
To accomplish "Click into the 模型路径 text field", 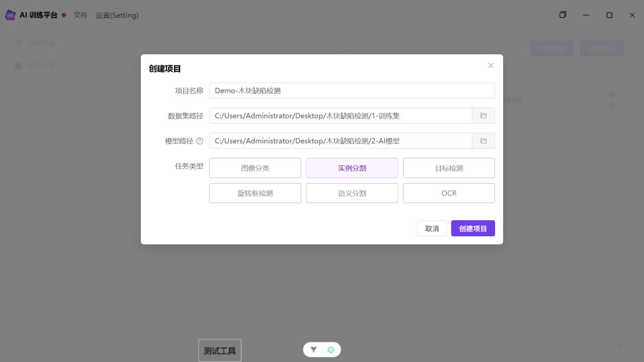I will (341, 141).
